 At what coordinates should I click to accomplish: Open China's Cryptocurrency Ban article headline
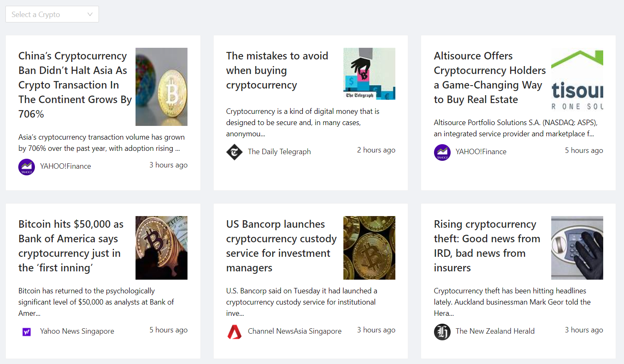[75, 85]
